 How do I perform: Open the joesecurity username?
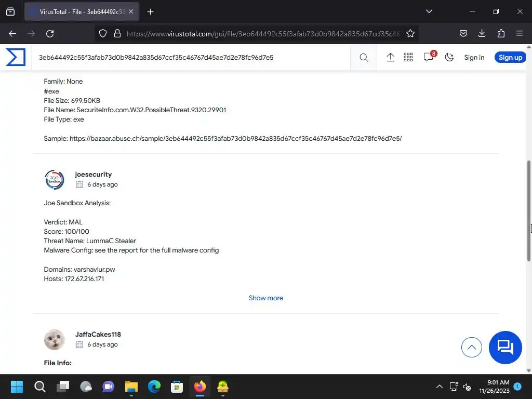94,175
